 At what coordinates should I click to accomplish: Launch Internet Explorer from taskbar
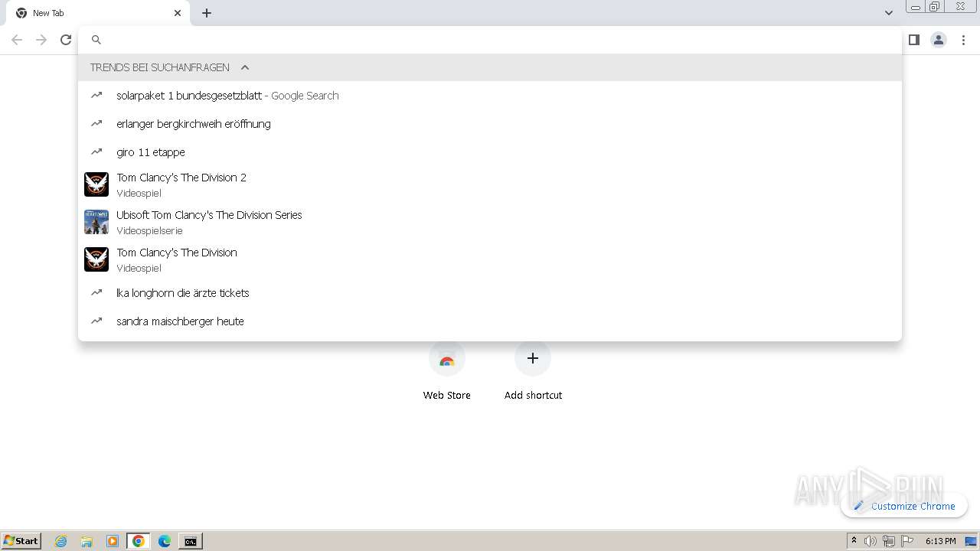61,541
